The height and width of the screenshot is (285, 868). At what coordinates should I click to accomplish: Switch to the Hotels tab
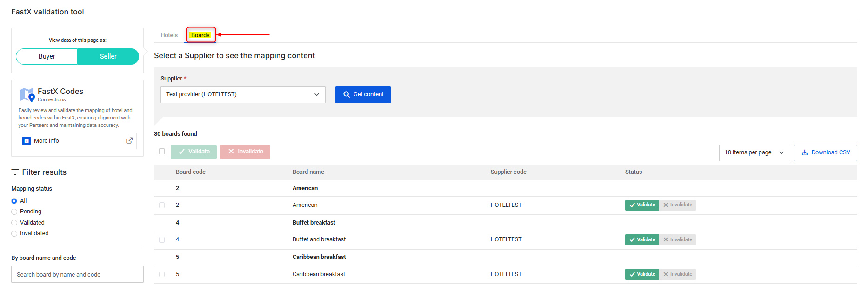click(x=169, y=35)
